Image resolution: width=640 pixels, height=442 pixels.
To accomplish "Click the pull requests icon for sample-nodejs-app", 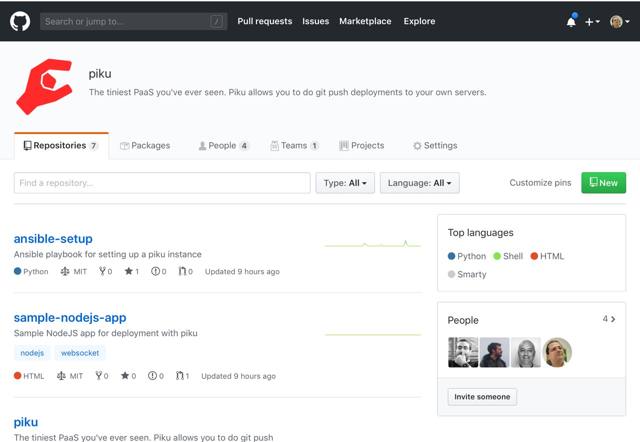I will (180, 376).
